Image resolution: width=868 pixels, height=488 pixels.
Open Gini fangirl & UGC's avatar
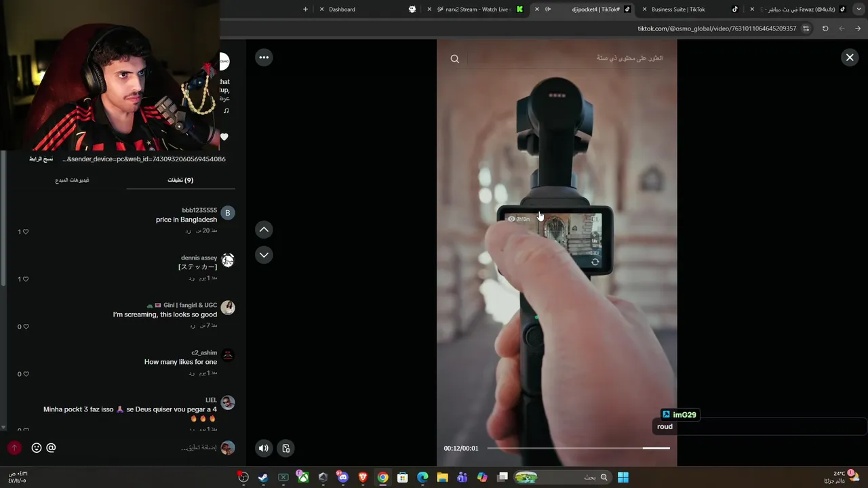coord(228,308)
